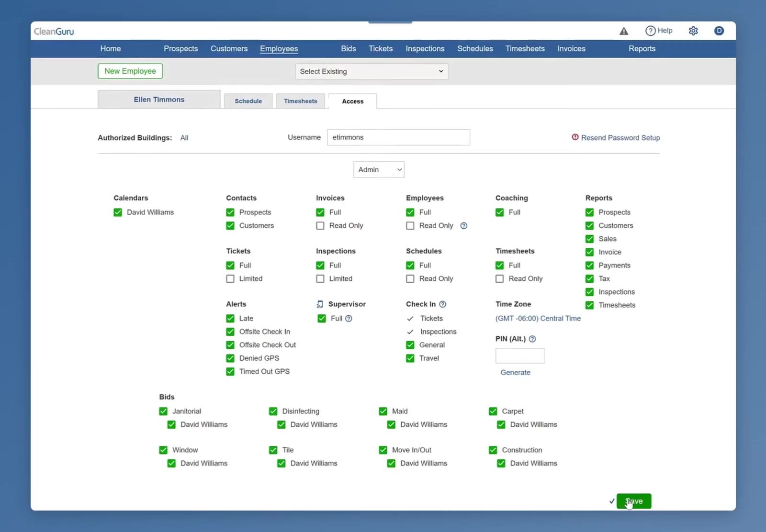This screenshot has height=532, width=766.
Task: Open the user profile D avatar
Action: (719, 31)
